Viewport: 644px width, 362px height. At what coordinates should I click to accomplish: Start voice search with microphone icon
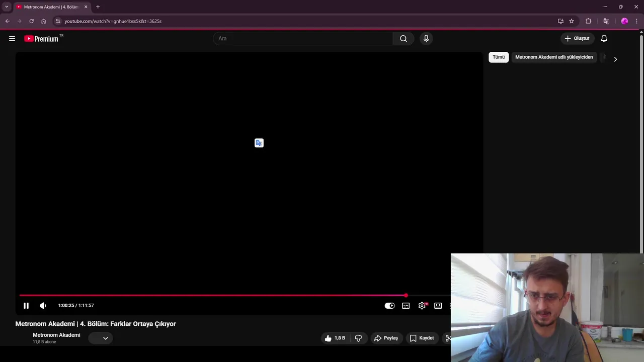426,39
